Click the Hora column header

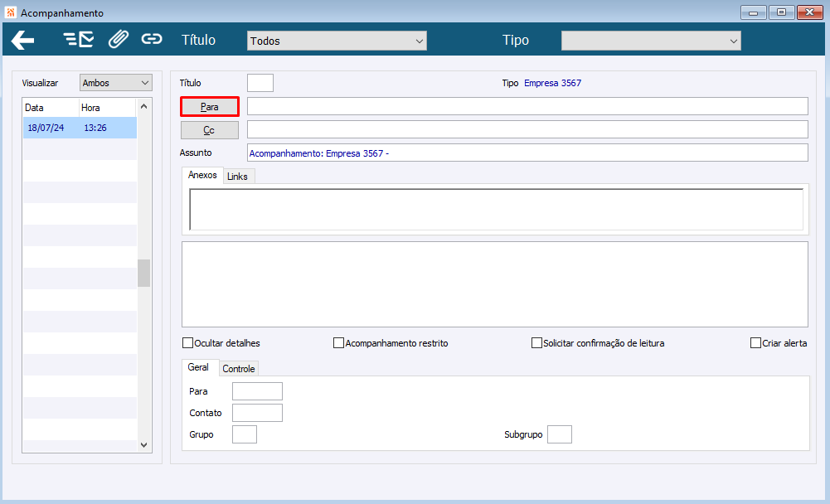[108, 108]
